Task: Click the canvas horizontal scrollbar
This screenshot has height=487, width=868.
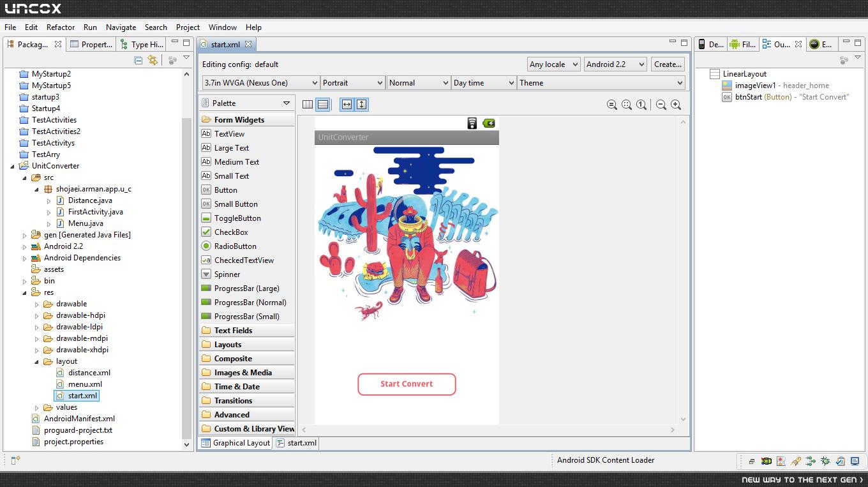Action: tap(488, 430)
